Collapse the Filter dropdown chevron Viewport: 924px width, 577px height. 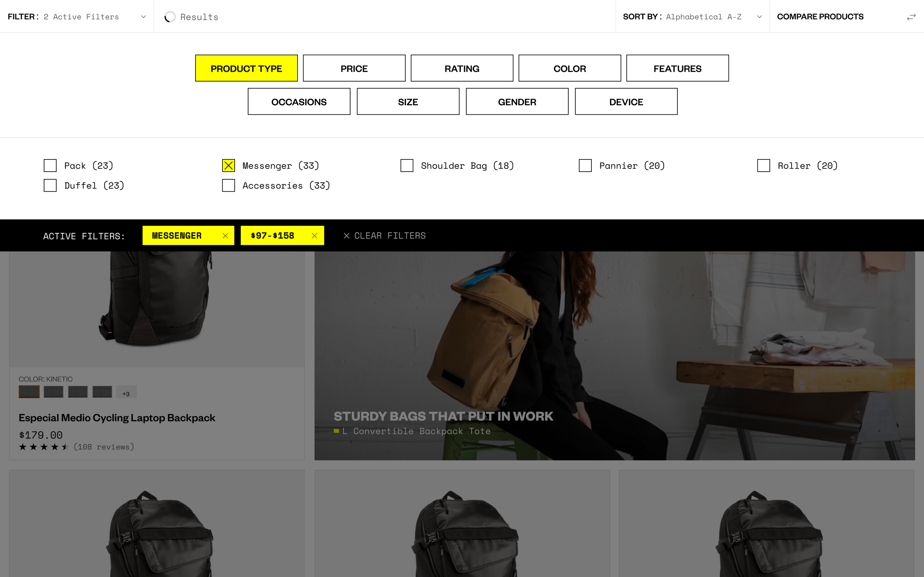(144, 17)
